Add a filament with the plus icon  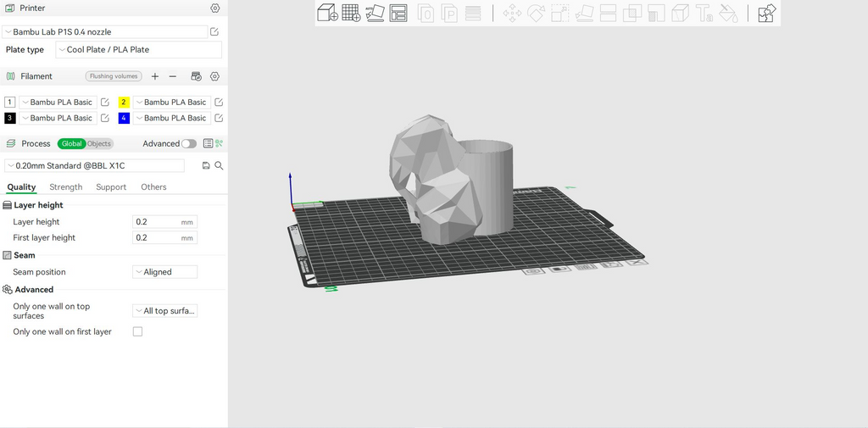[155, 76]
